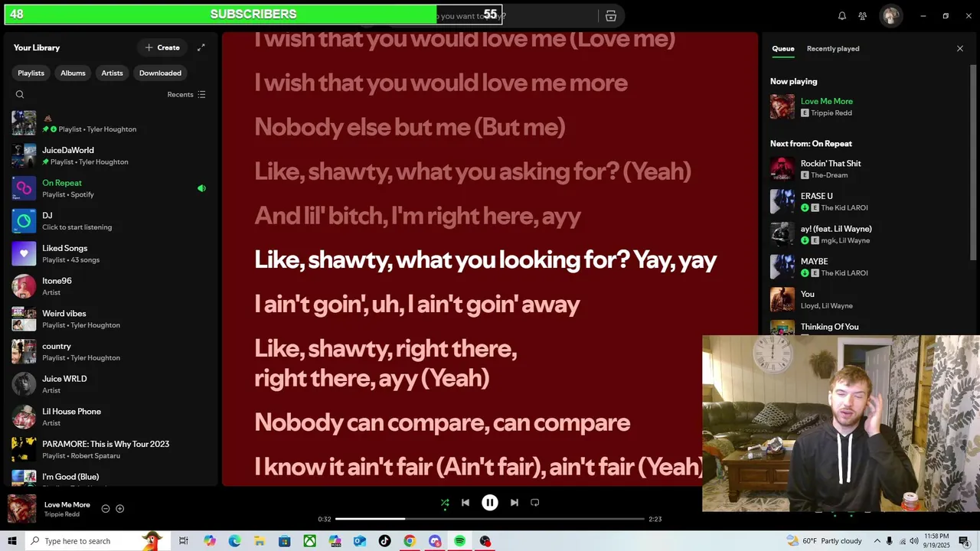Image resolution: width=980 pixels, height=551 pixels.
Task: Open the On Repeat playlist
Action: [x=109, y=188]
